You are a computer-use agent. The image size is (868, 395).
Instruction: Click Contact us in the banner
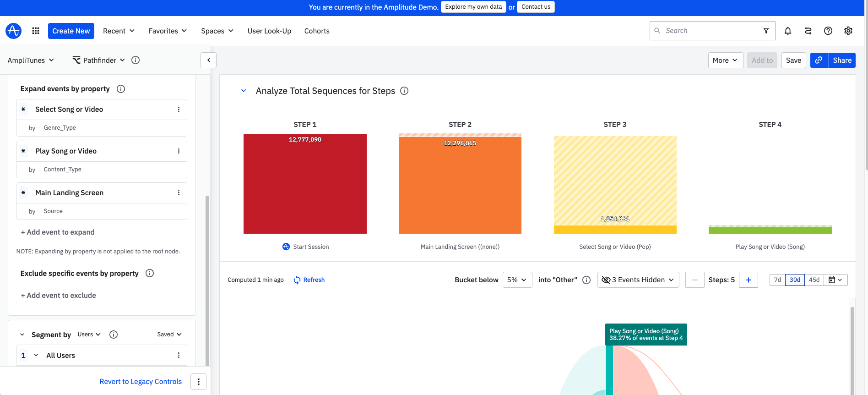536,7
